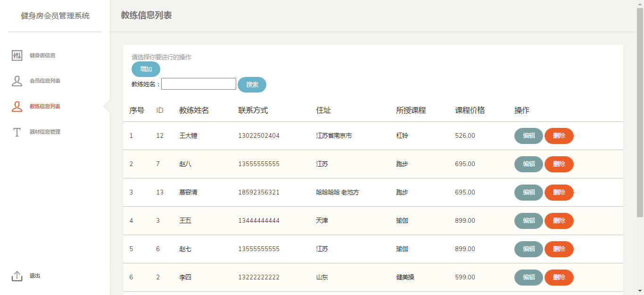Delete the 赵七 coach row
The width and height of the screenshot is (644, 295).
tap(559, 249)
